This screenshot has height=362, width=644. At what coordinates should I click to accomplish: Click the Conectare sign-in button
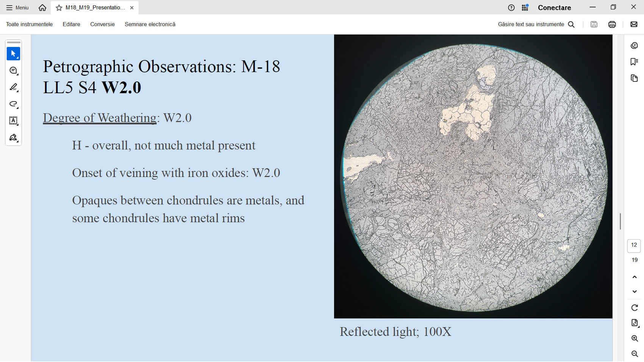point(554,8)
